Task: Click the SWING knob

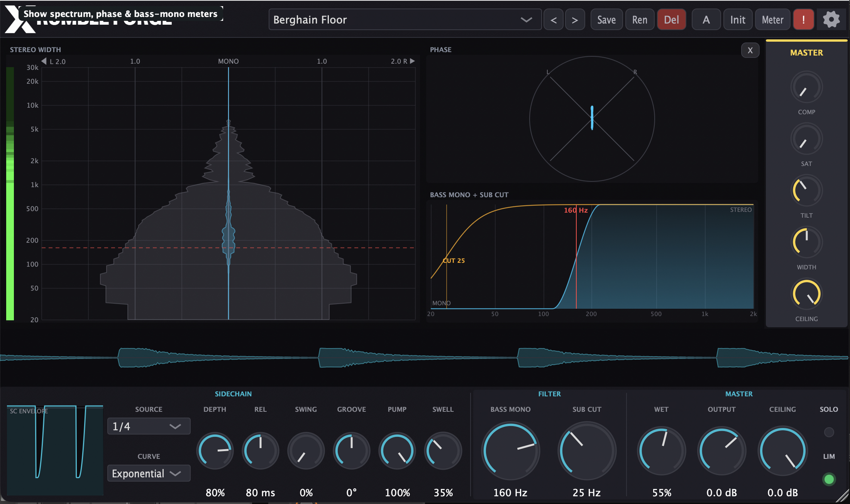Action: tap(306, 450)
